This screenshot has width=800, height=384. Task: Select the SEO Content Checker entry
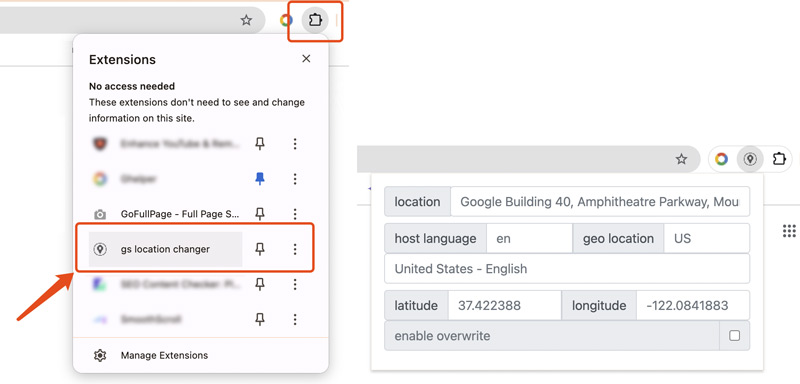coord(165,285)
